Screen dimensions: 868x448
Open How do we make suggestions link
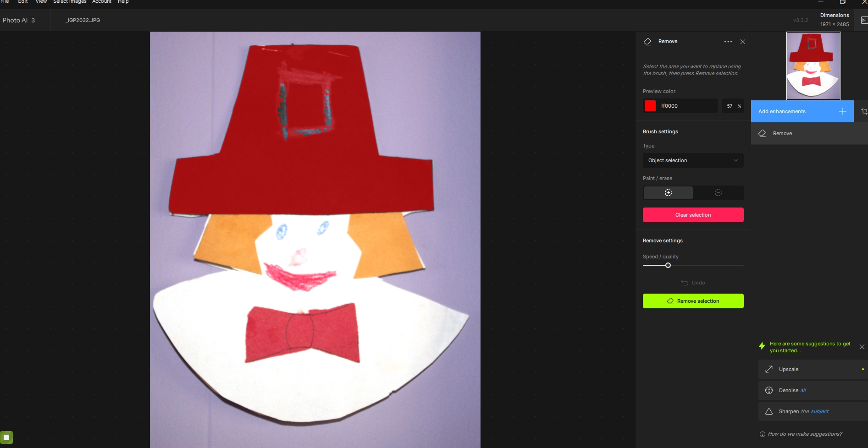tap(804, 434)
